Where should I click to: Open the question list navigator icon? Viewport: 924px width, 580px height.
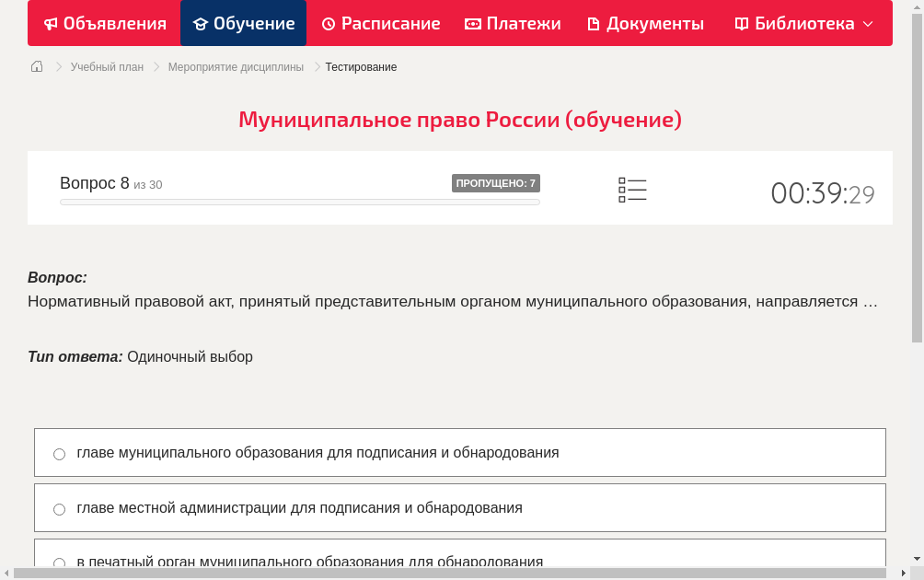point(632,189)
